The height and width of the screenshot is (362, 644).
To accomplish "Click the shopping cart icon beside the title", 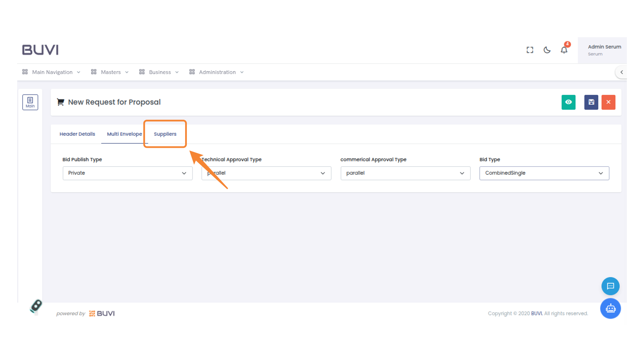I will click(60, 102).
